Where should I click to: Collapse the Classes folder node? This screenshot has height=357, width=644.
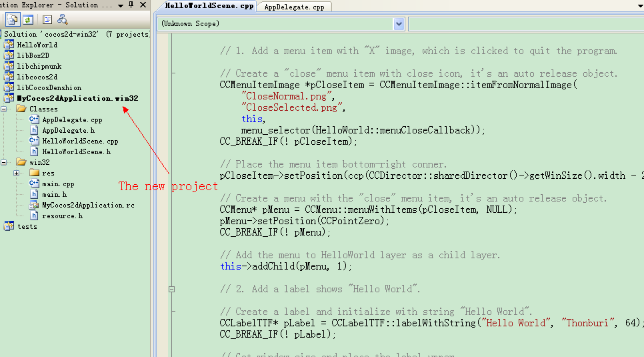coord(4,109)
